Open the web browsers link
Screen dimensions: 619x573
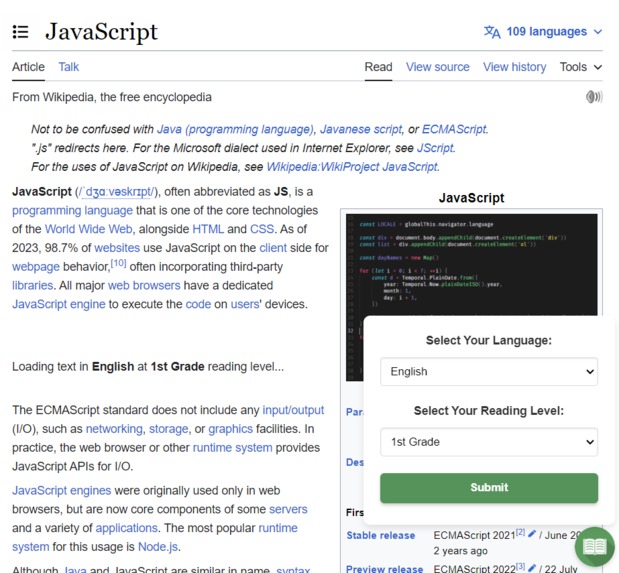(144, 286)
